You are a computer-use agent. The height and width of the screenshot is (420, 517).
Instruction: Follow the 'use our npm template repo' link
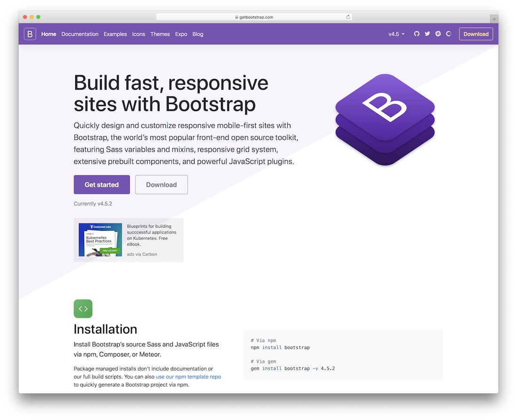pyautogui.click(x=188, y=376)
